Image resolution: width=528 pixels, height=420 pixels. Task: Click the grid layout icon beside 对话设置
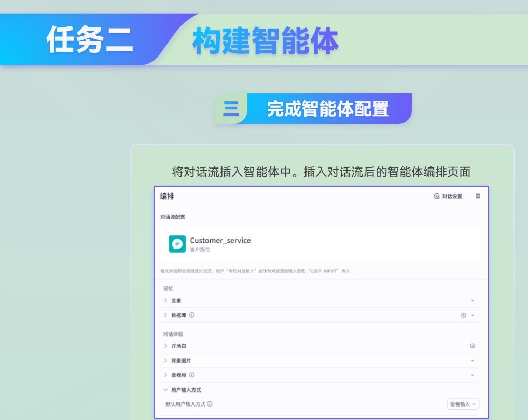coord(478,196)
